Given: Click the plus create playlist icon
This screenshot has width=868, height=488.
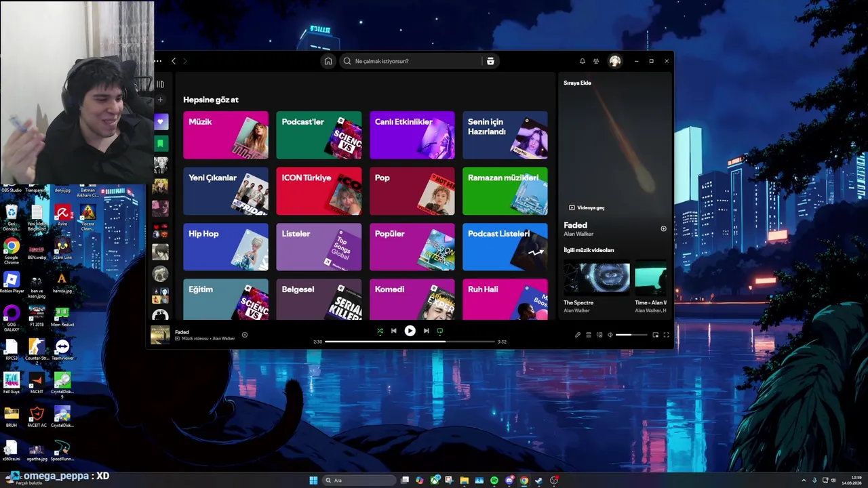Looking at the screenshot, I should [160, 100].
